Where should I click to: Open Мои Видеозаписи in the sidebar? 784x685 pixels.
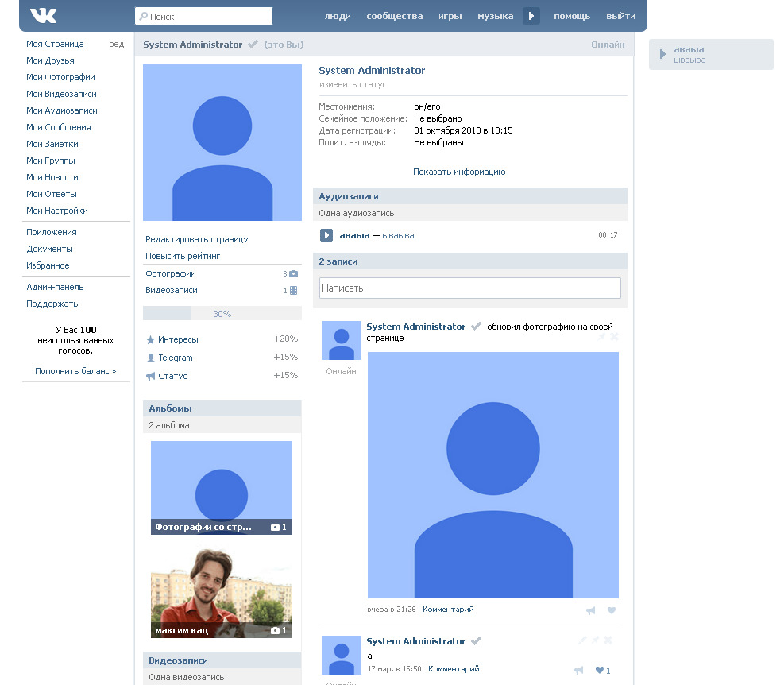[61, 94]
